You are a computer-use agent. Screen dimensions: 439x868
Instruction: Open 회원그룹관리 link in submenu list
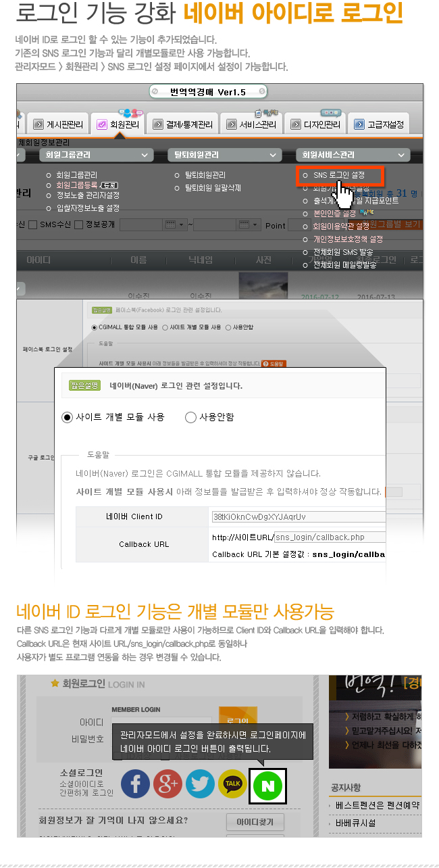point(76,175)
